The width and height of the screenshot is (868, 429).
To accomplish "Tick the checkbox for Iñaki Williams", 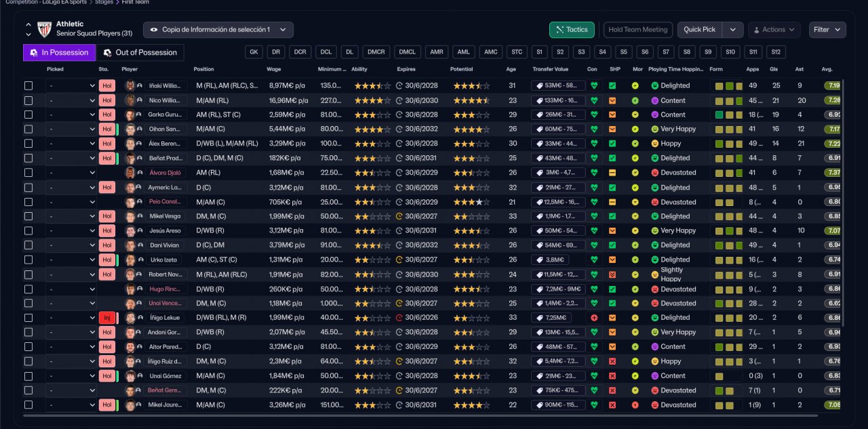I will (x=28, y=86).
